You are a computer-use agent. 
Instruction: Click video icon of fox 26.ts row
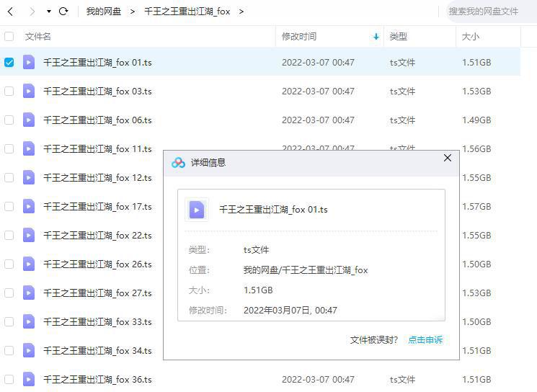click(29, 264)
